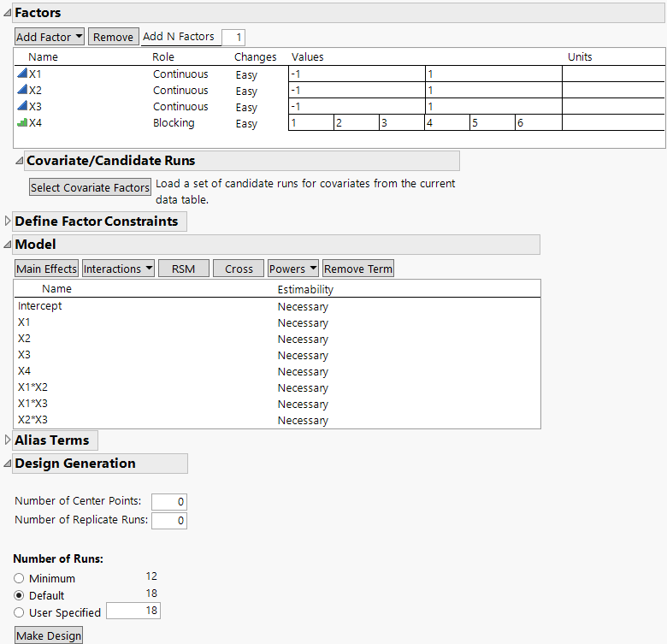Collapse the Design Generation section

coord(8,464)
